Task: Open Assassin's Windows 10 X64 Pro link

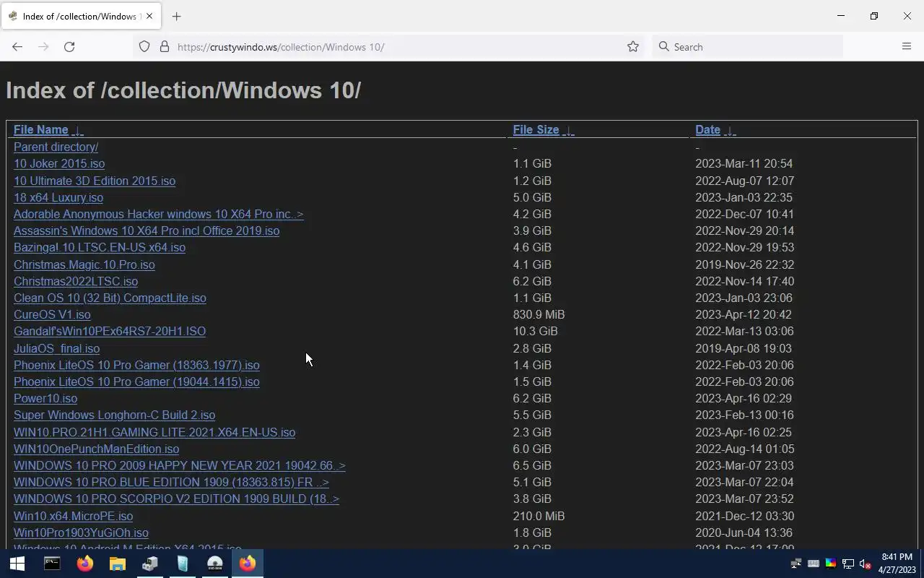Action: click(147, 230)
